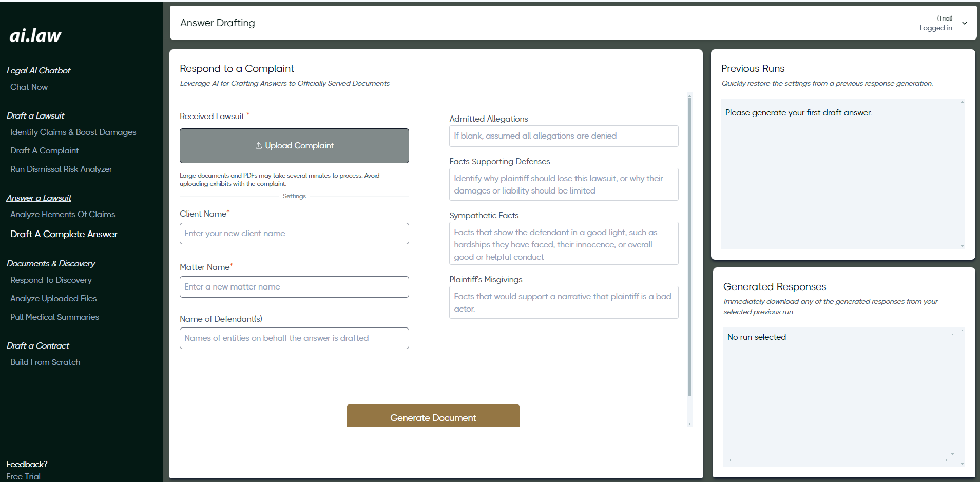Click the Plaintiff's Misgivings text area
The width and height of the screenshot is (980, 482).
point(563,302)
